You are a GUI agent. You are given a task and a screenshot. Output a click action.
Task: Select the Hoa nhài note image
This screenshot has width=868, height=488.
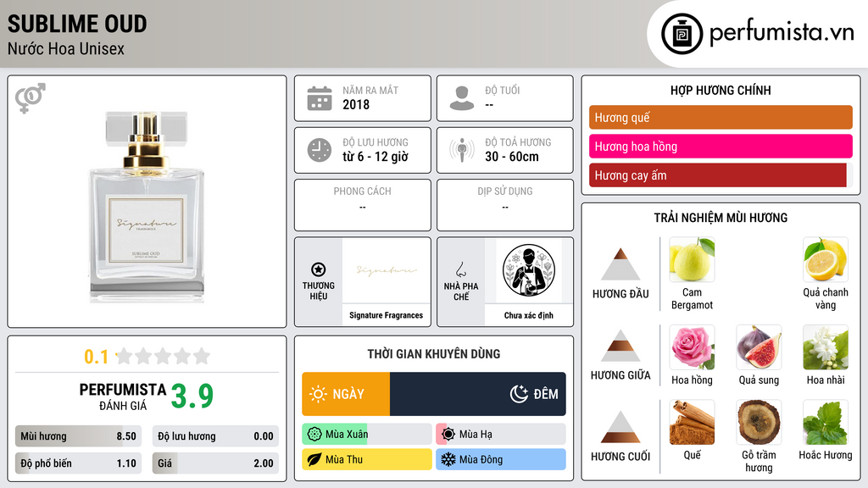(826, 347)
